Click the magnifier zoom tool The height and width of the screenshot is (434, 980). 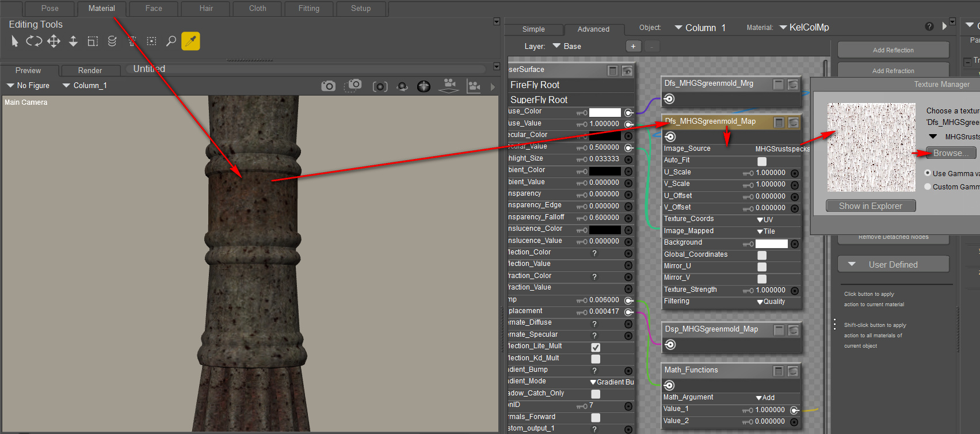[x=171, y=41]
